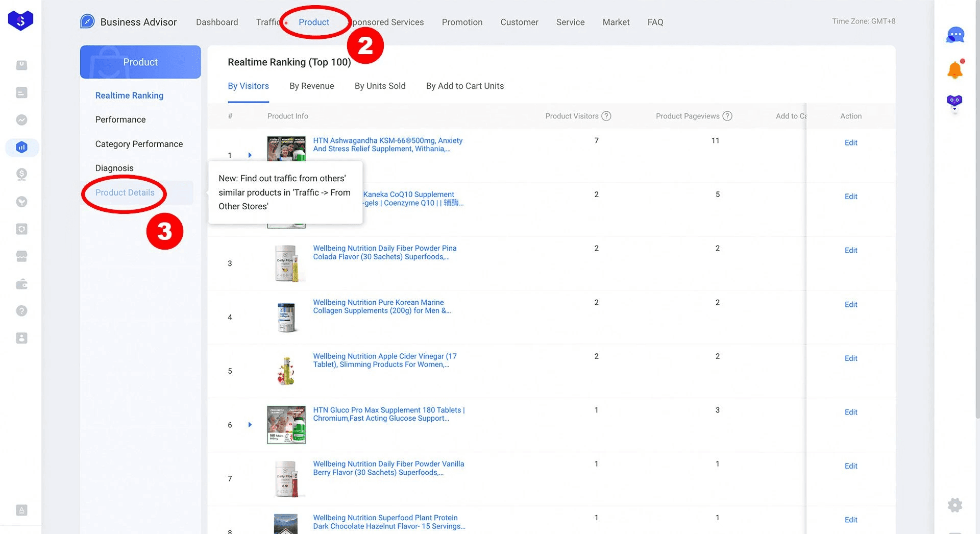
Task: Open Apple Cider Vinegar product link
Action: [385, 360]
